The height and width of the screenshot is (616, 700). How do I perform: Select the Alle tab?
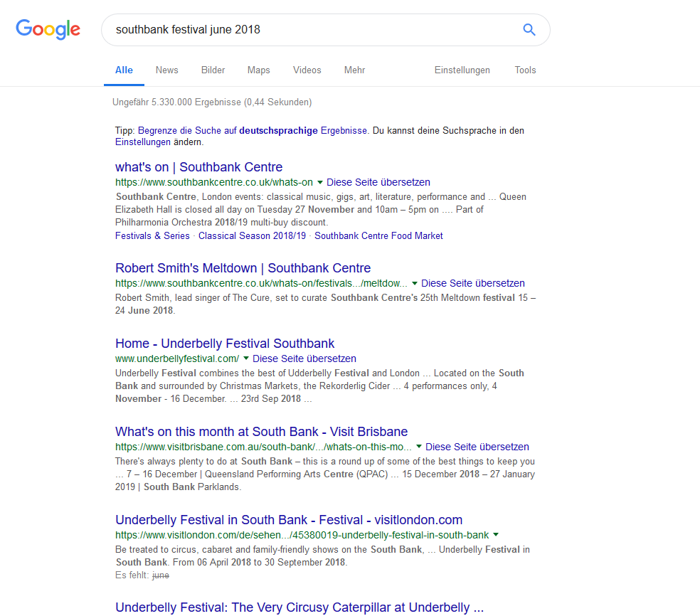[x=124, y=70]
